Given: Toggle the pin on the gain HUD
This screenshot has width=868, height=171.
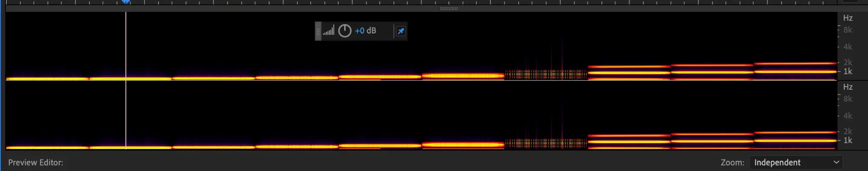Looking at the screenshot, I should [x=401, y=31].
